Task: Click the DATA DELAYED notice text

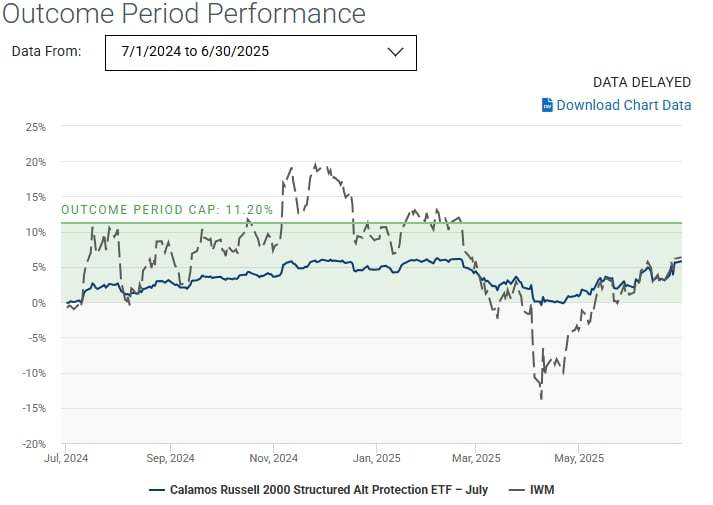Action: click(641, 82)
